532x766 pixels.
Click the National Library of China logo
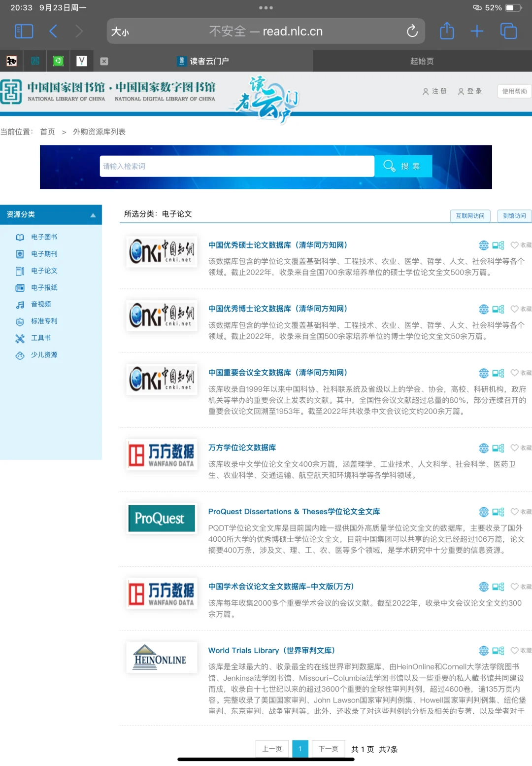coord(108,92)
